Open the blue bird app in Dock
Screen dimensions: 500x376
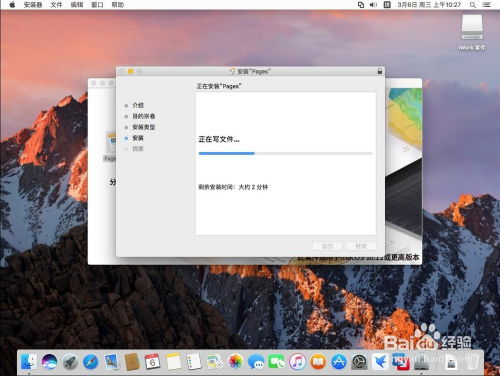point(380,362)
